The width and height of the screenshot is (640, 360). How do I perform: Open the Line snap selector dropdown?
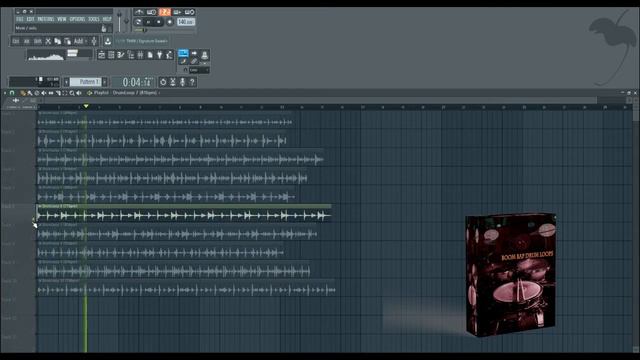click(199, 70)
